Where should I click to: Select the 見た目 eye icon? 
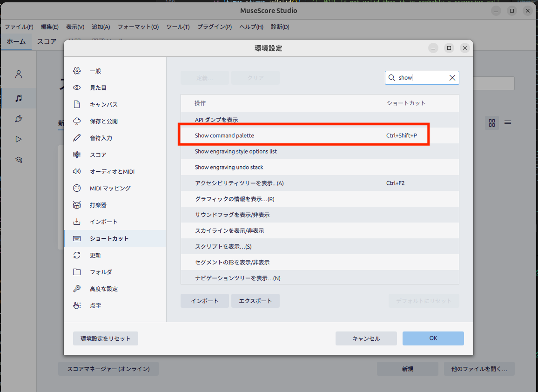77,88
